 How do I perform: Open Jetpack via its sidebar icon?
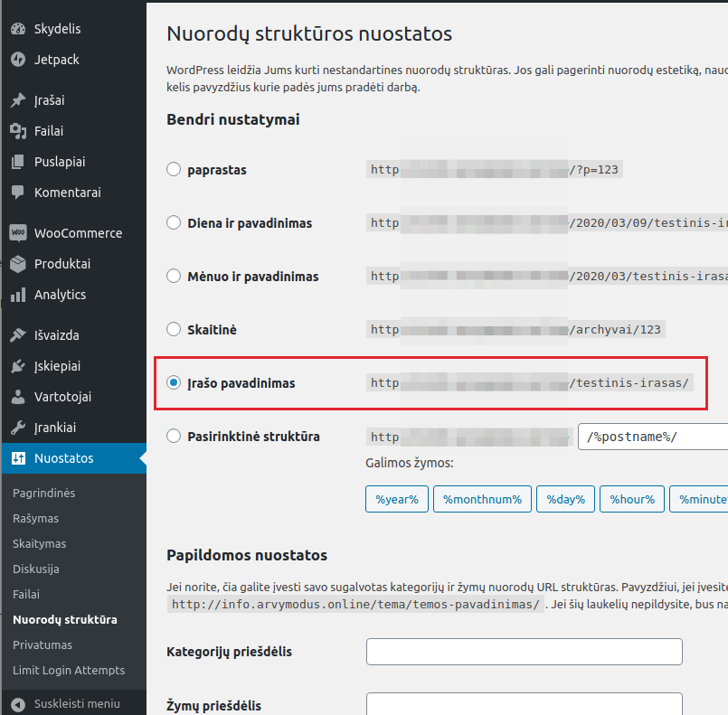pyautogui.click(x=18, y=60)
